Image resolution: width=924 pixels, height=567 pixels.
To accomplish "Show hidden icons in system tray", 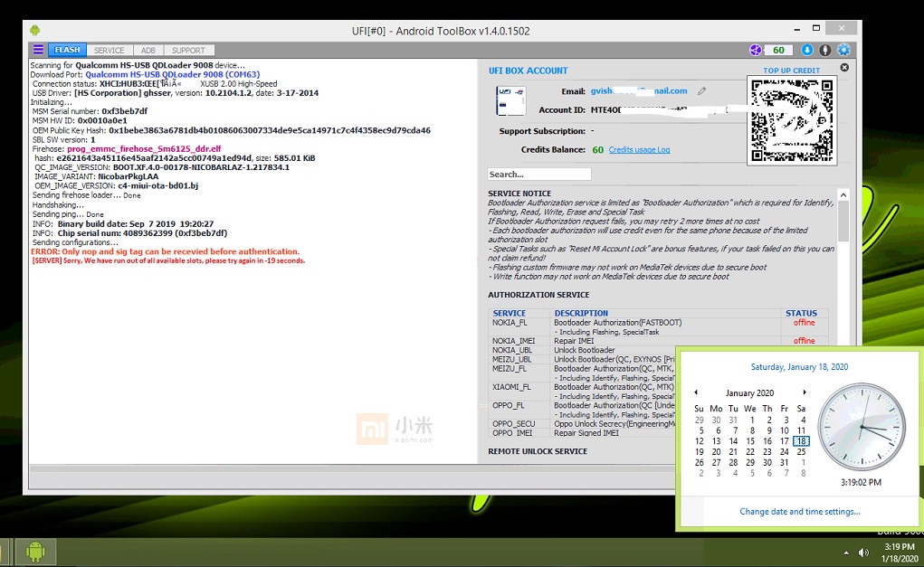I will (846, 553).
